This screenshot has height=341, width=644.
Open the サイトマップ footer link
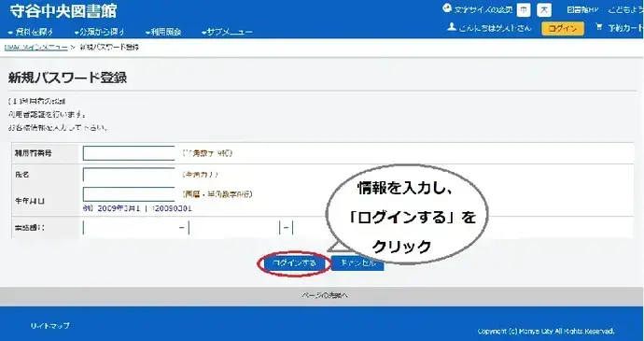point(50,326)
